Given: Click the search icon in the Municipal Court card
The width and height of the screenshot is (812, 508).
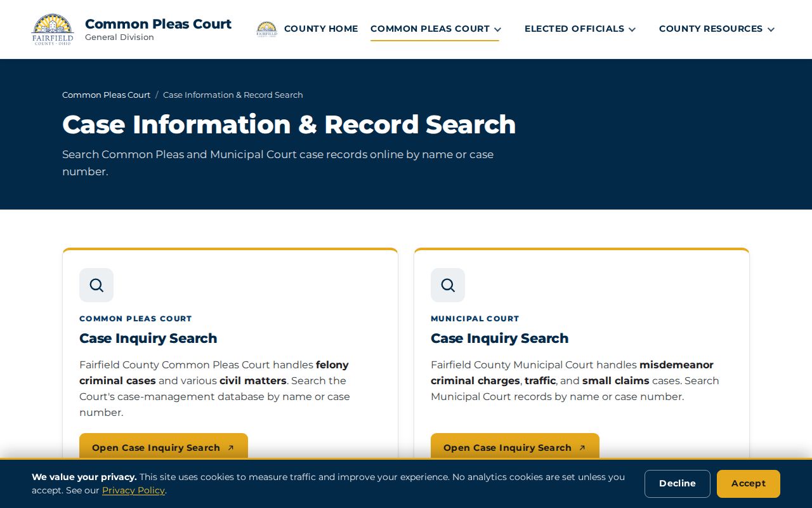Looking at the screenshot, I should [448, 285].
